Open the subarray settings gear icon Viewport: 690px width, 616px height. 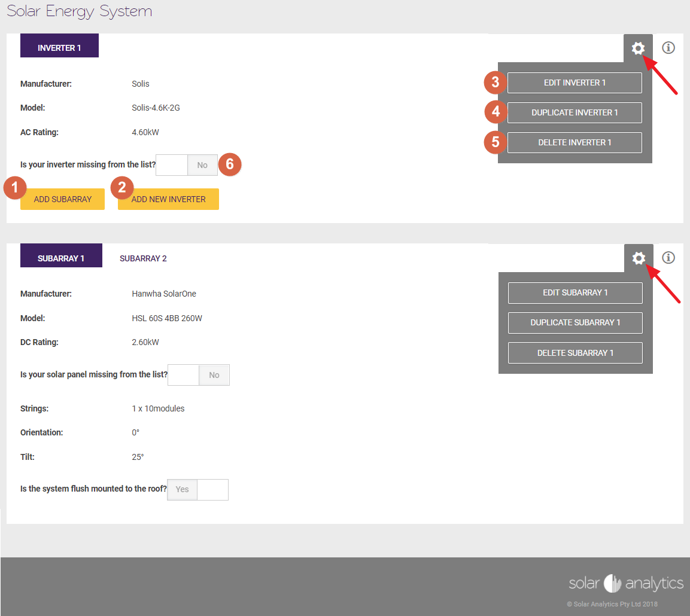(638, 258)
